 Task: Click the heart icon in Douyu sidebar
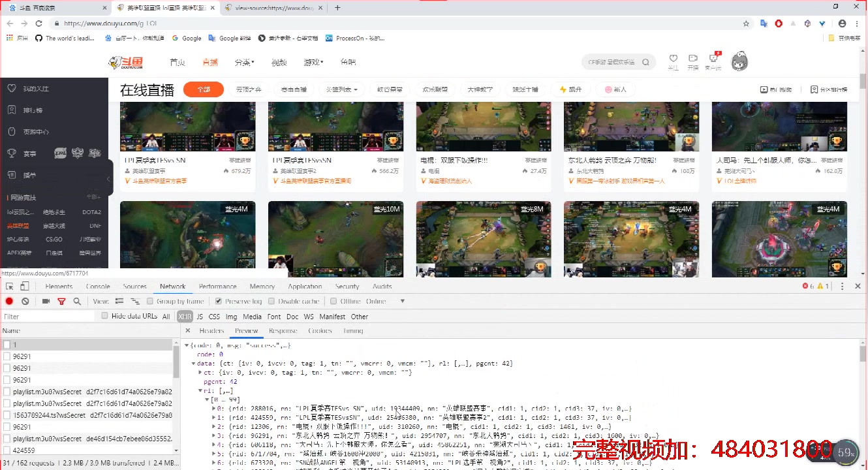(12, 89)
